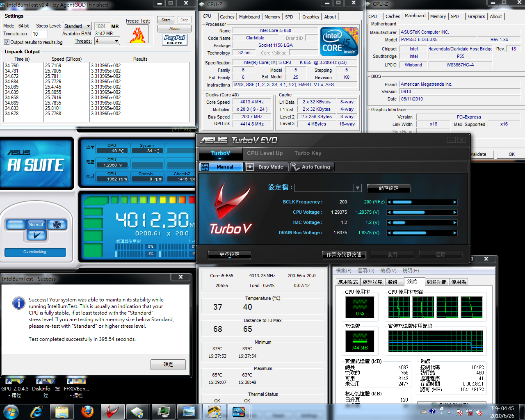Open Internet Explorer from the taskbar
Image resolution: width=525 pixels, height=420 pixels.
click(37, 412)
